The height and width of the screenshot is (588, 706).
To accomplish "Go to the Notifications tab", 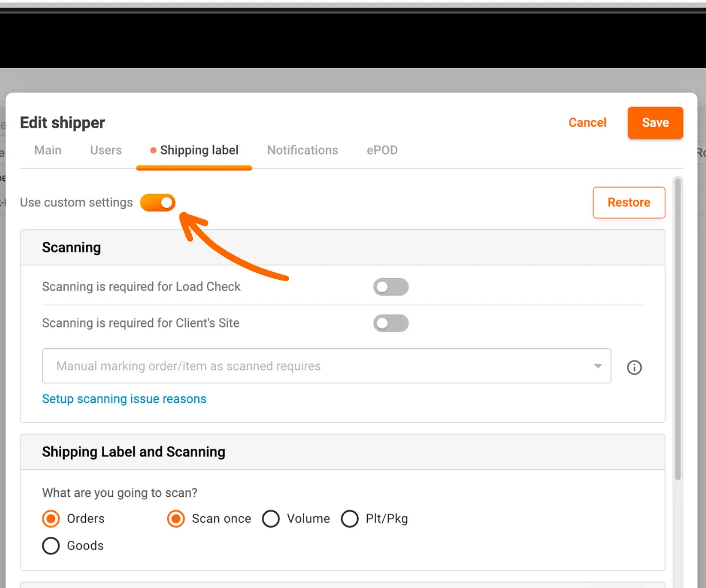I will pyautogui.click(x=302, y=150).
